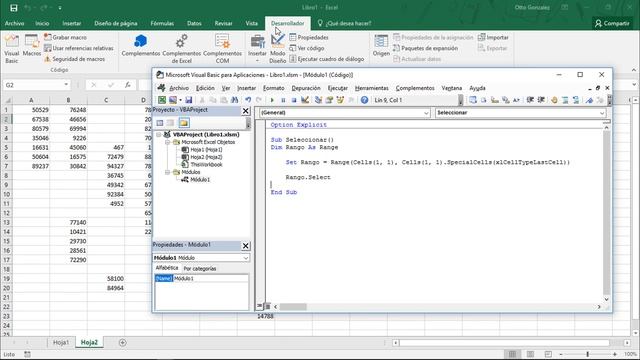Select Hoja1 (Hoja1) in project tree
Screen dimensions: 640x360
tap(206, 149)
